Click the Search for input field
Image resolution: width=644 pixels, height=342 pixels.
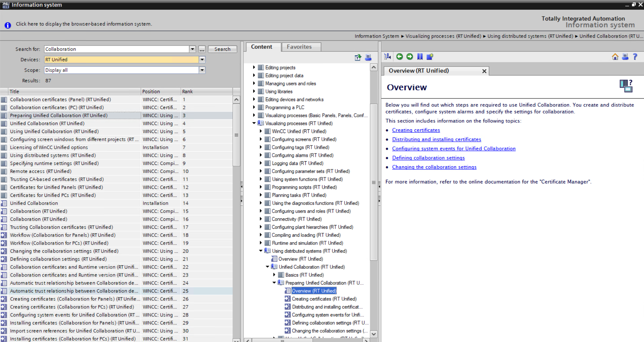[116, 49]
